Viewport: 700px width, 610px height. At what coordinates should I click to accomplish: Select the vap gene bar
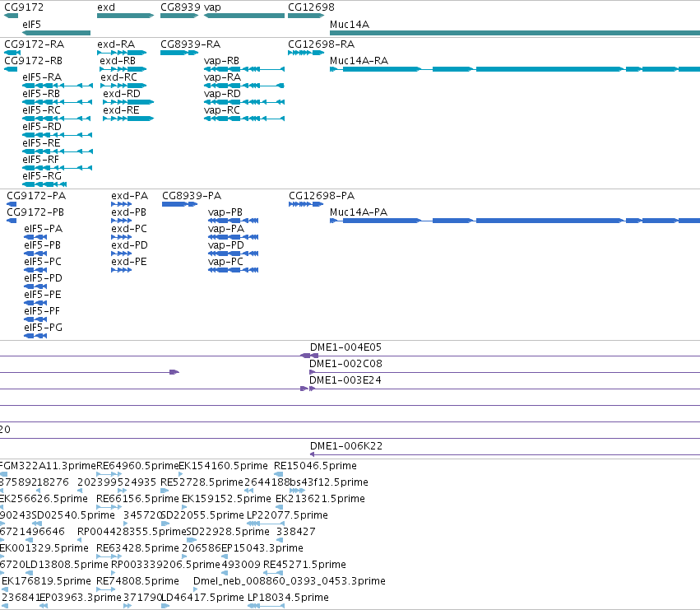pyautogui.click(x=244, y=16)
